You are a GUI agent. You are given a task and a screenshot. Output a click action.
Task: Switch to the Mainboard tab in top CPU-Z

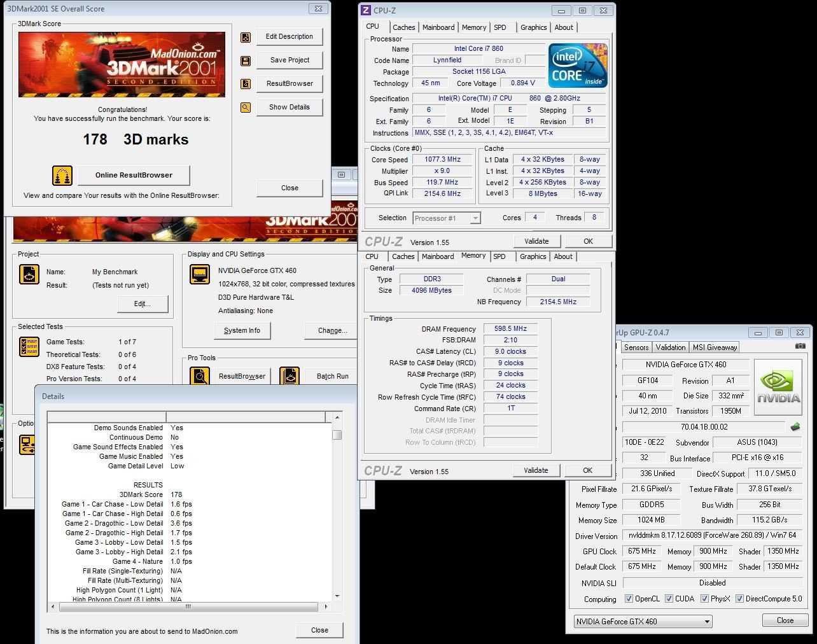click(x=438, y=27)
